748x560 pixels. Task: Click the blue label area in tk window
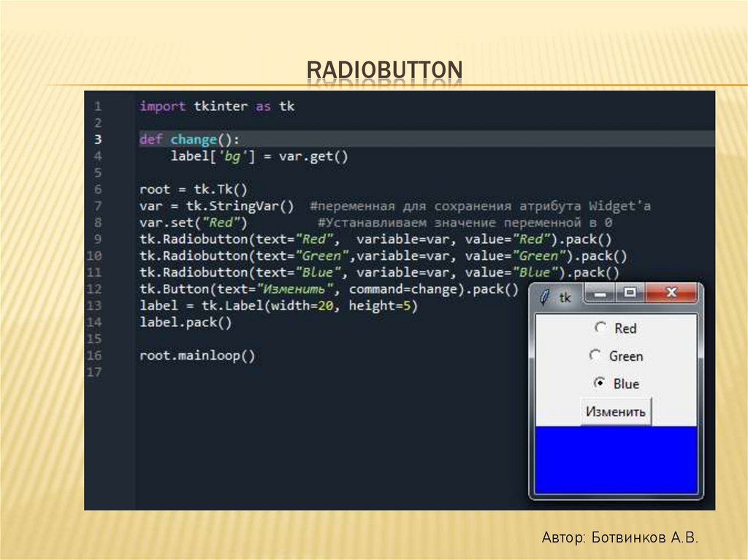coord(616,460)
